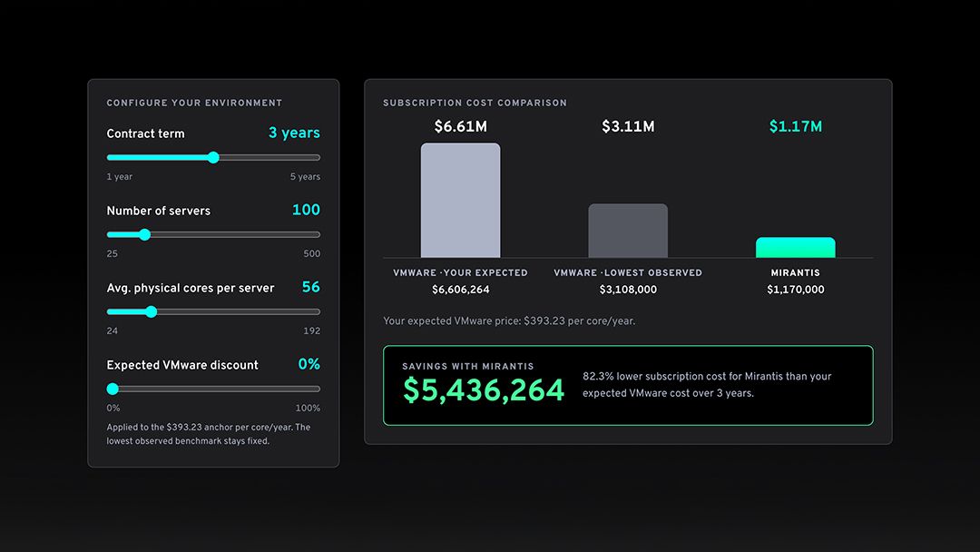Click the '0%' discount value
Image resolution: width=980 pixels, height=552 pixels.
click(x=309, y=364)
